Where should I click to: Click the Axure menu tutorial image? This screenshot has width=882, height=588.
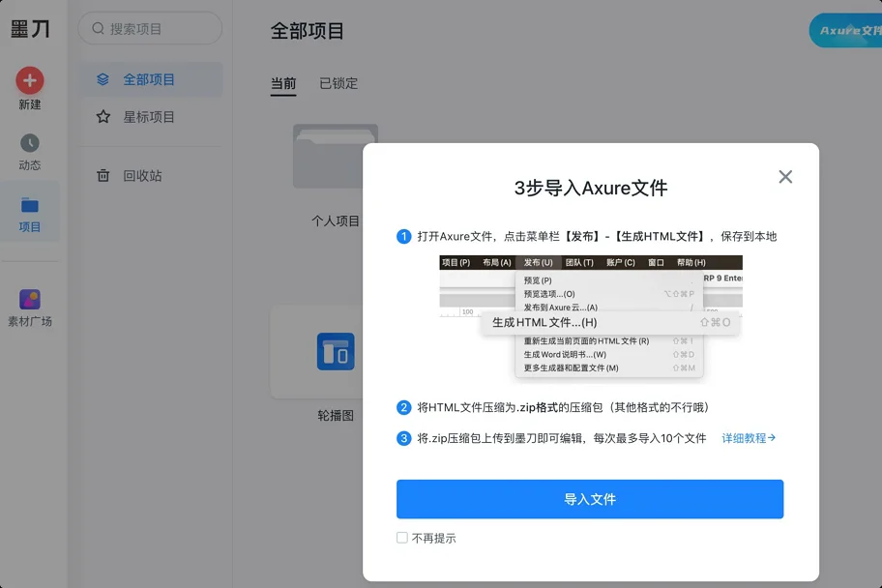coord(591,317)
